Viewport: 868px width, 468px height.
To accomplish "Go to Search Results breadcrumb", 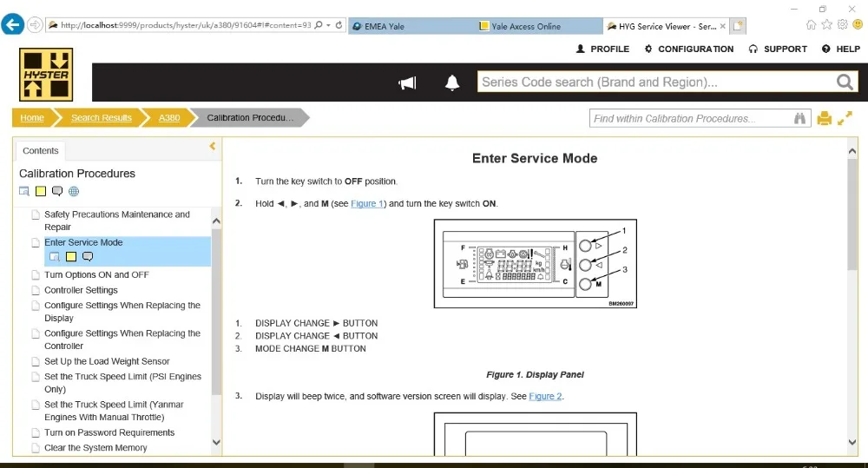I will (102, 117).
